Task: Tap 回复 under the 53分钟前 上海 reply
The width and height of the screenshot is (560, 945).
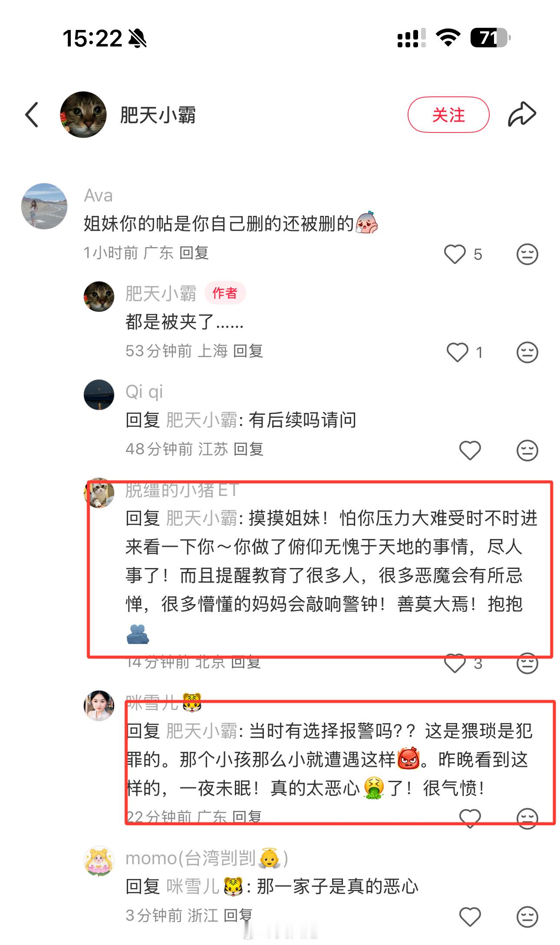Action: [248, 351]
